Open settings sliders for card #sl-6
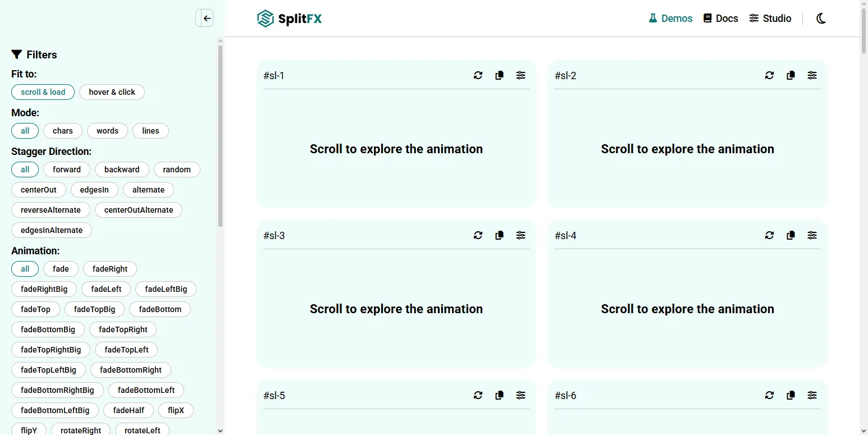Viewport: 868px width, 435px height. [812, 395]
